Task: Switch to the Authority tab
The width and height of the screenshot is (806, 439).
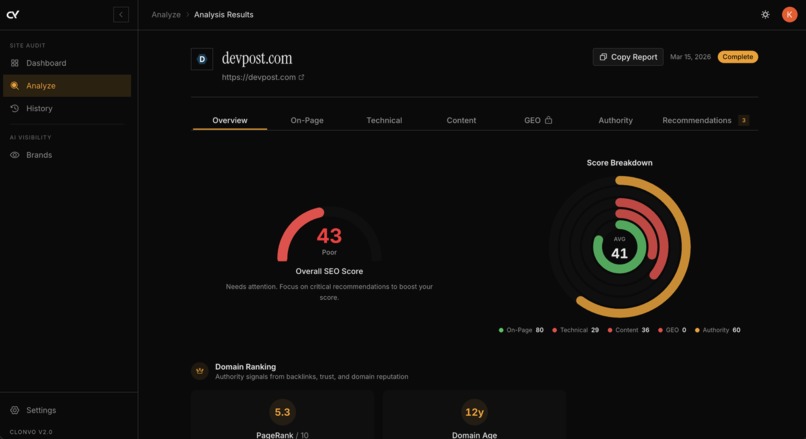Action: pyautogui.click(x=615, y=120)
